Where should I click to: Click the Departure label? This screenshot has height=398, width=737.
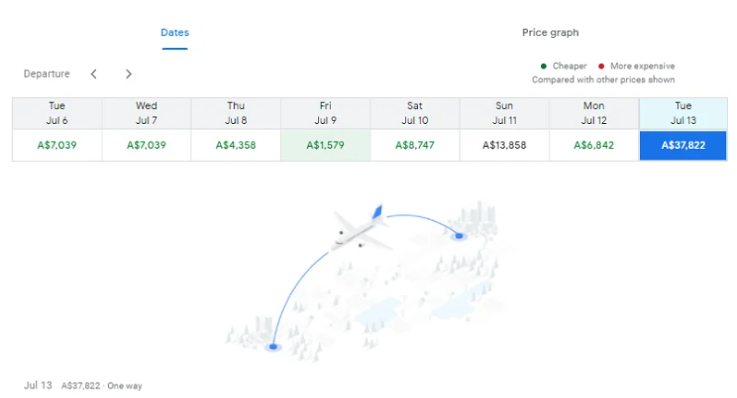[x=47, y=74]
